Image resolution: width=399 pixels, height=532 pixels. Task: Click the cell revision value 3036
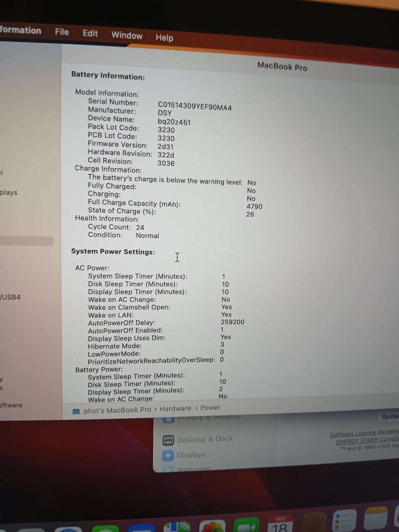166,163
